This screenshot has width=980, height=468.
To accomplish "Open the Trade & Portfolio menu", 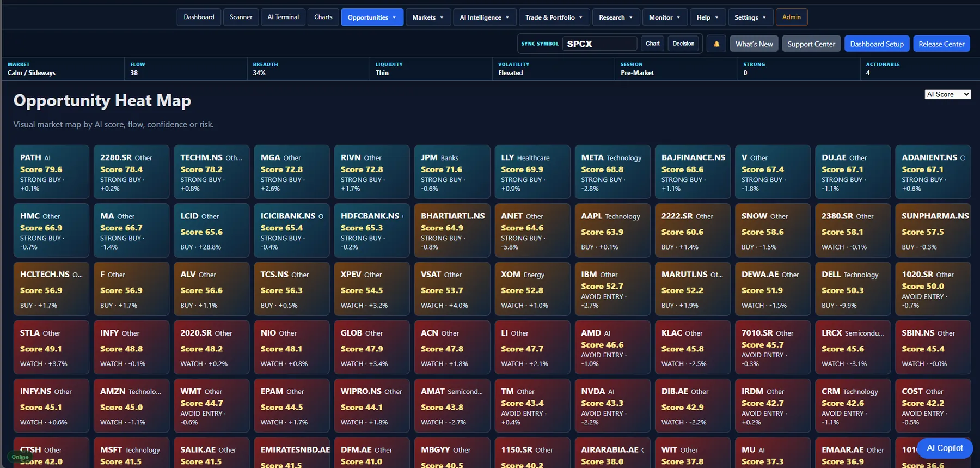I will (x=554, y=17).
